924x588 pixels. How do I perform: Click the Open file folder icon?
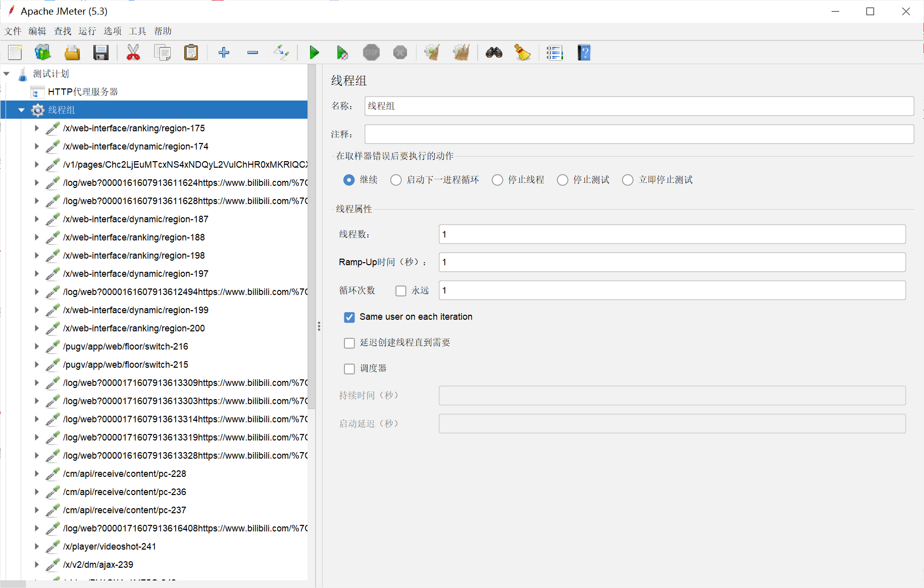[x=72, y=53]
